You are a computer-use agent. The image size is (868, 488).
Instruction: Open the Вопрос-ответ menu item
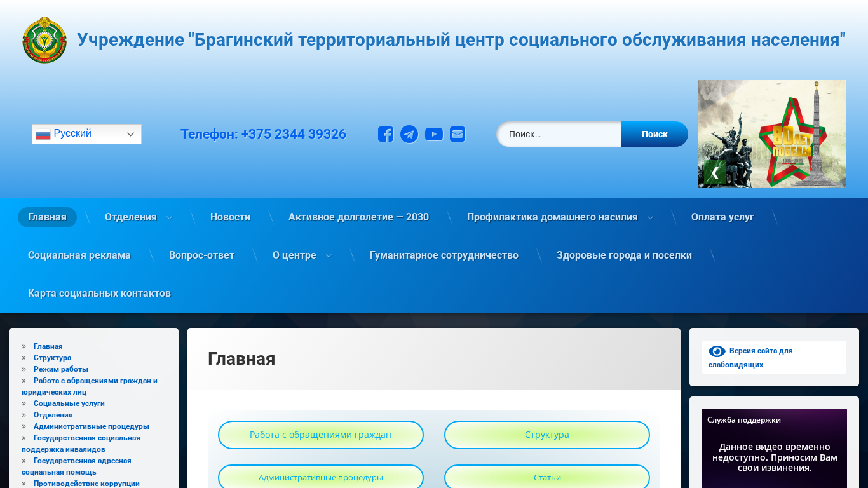tap(201, 255)
